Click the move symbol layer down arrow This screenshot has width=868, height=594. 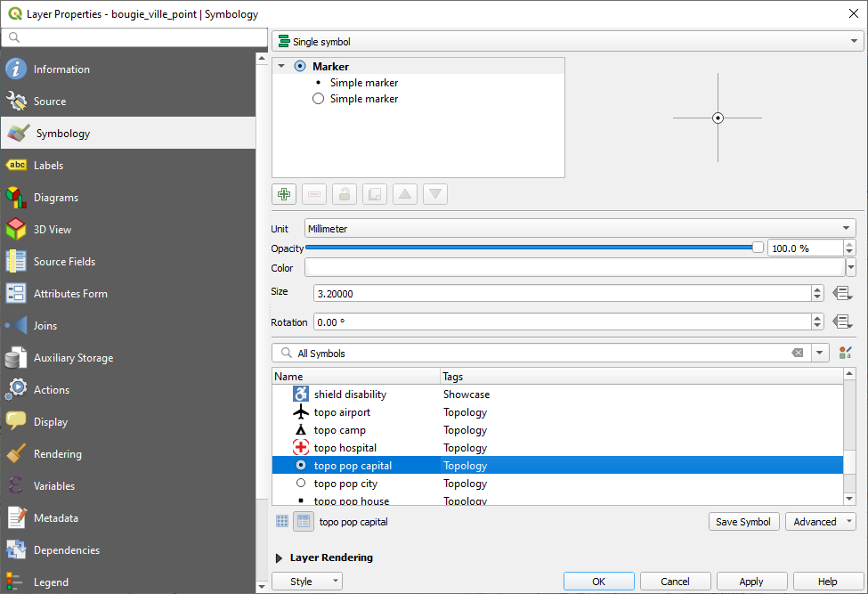pos(434,194)
